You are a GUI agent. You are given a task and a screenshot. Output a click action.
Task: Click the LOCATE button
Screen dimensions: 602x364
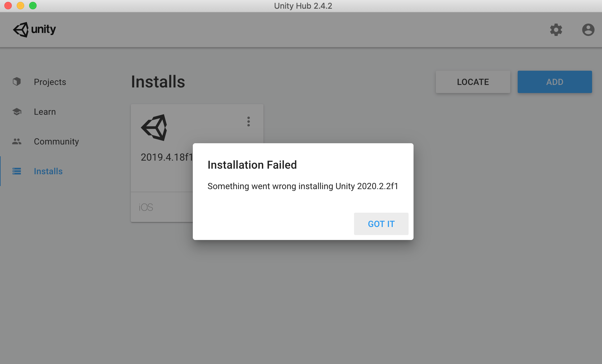472,82
